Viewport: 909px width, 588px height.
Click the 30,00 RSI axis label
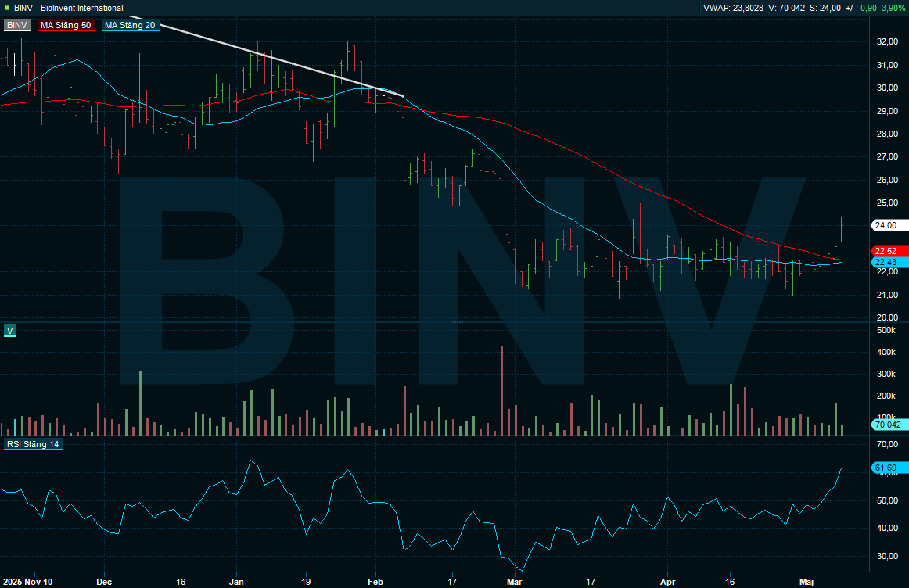pos(887,556)
